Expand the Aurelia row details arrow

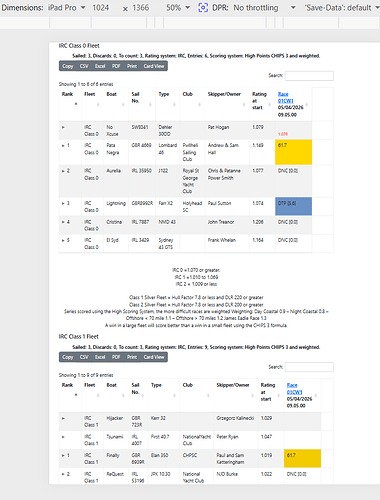(63, 171)
